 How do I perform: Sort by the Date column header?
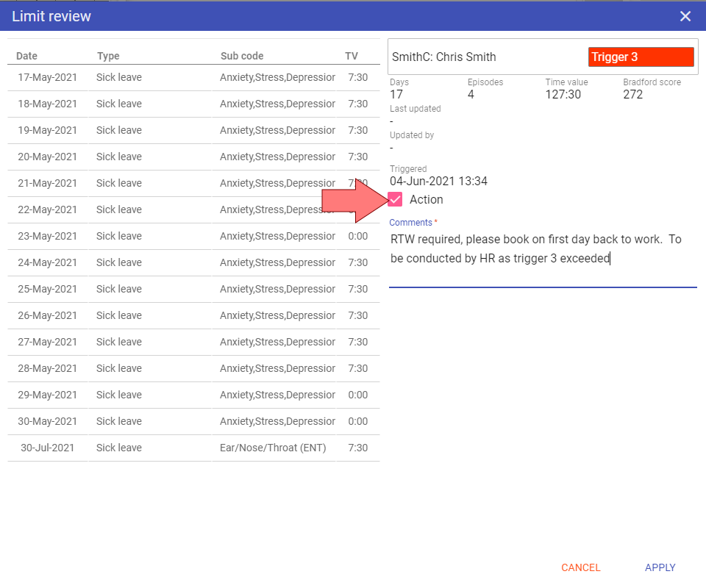point(27,56)
